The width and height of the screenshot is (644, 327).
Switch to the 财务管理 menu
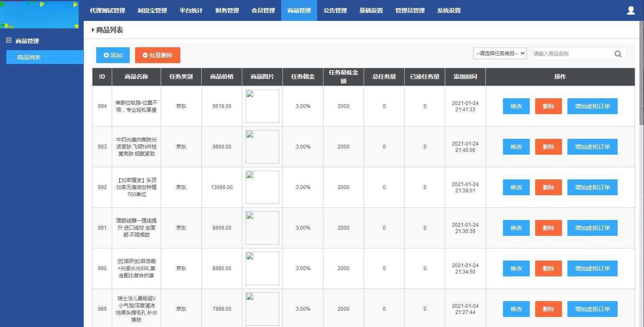pos(227,10)
